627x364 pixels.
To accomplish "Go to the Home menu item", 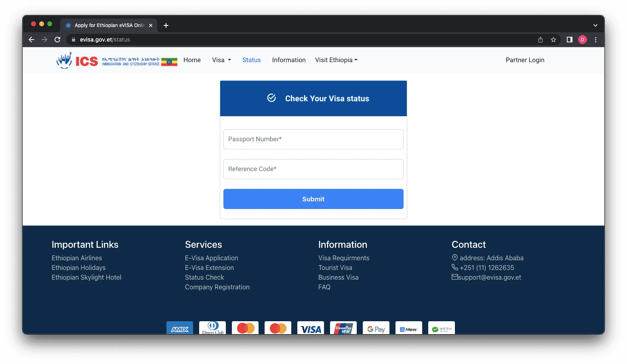I will tap(192, 60).
